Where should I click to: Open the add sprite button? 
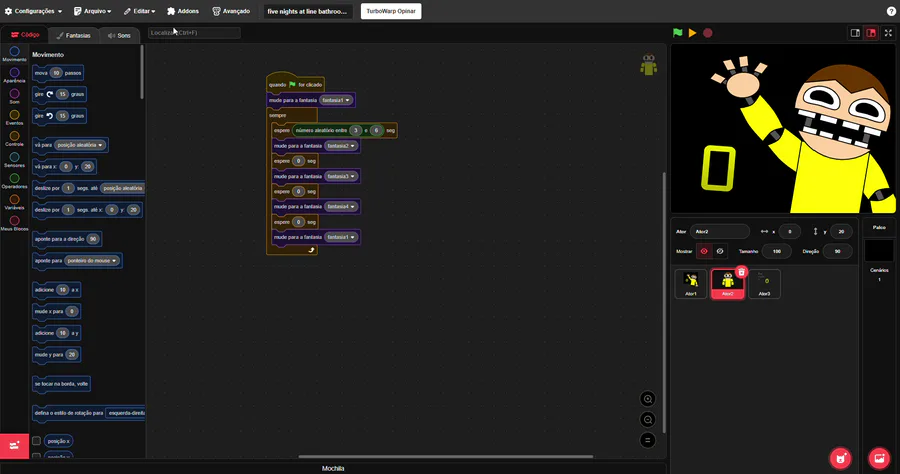[840, 458]
